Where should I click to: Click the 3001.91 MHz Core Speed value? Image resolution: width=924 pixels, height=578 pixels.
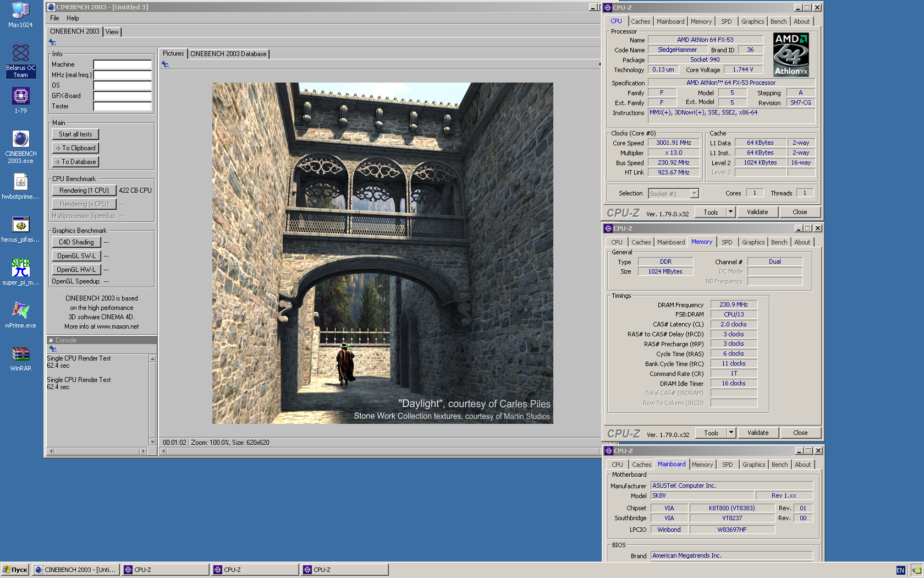coord(674,143)
